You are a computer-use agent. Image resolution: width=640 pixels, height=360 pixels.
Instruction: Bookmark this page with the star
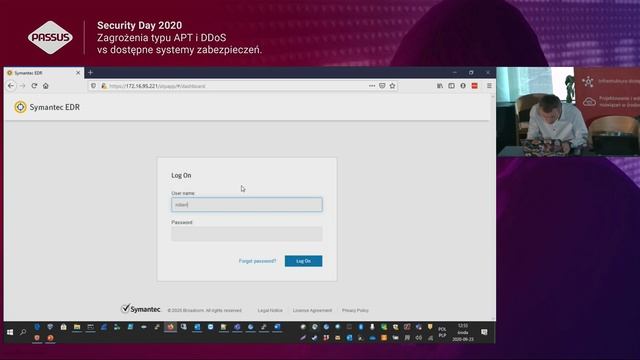pyautogui.click(x=392, y=86)
